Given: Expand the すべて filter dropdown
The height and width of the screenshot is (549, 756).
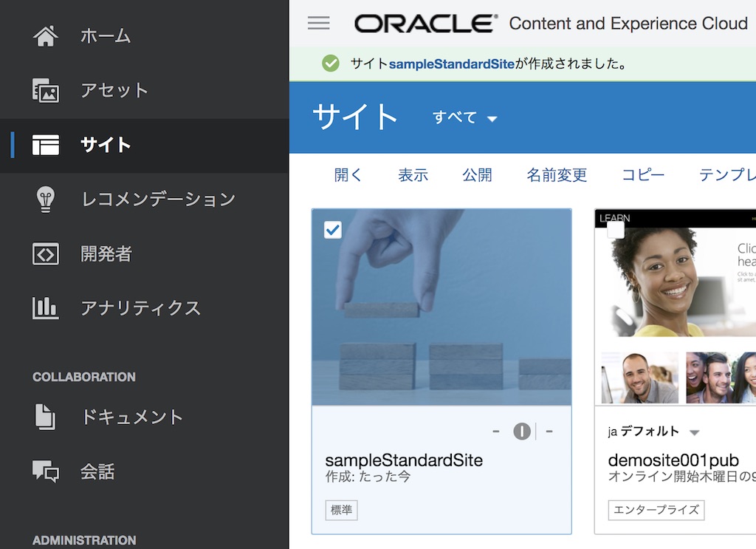Looking at the screenshot, I should tap(465, 117).
